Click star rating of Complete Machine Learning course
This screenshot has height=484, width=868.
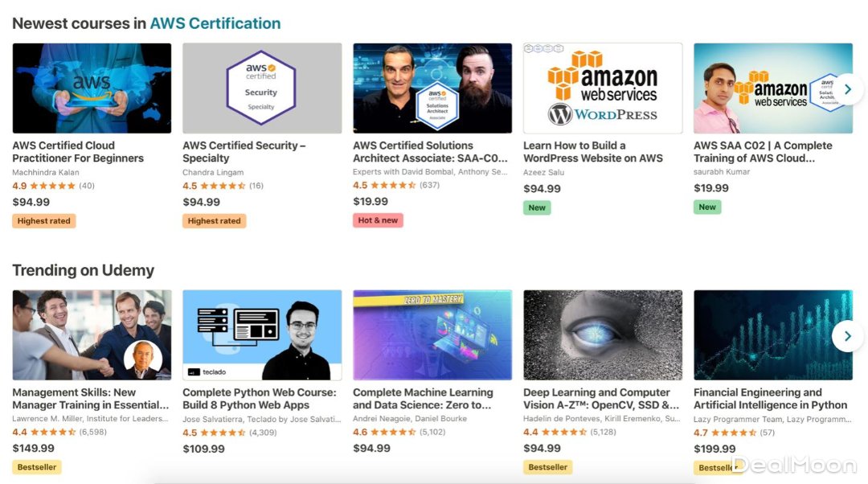click(x=394, y=432)
